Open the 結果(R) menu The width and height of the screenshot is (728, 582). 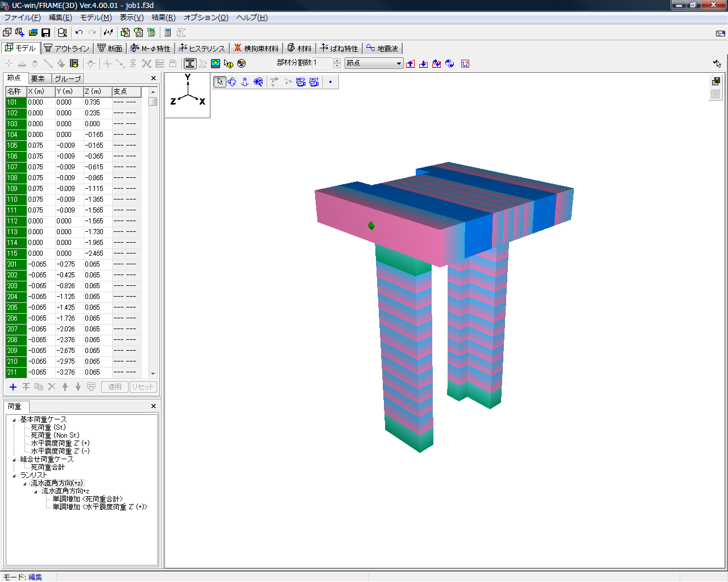click(163, 18)
